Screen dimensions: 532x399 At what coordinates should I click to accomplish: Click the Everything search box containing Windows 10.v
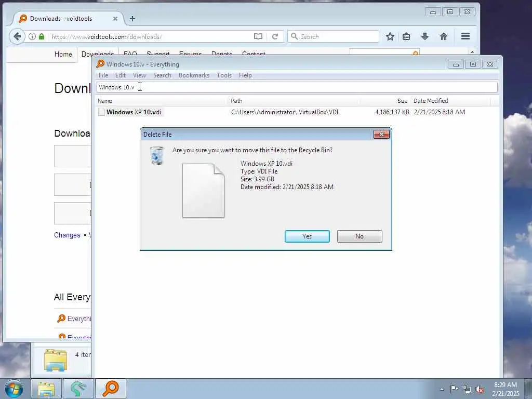(x=297, y=87)
